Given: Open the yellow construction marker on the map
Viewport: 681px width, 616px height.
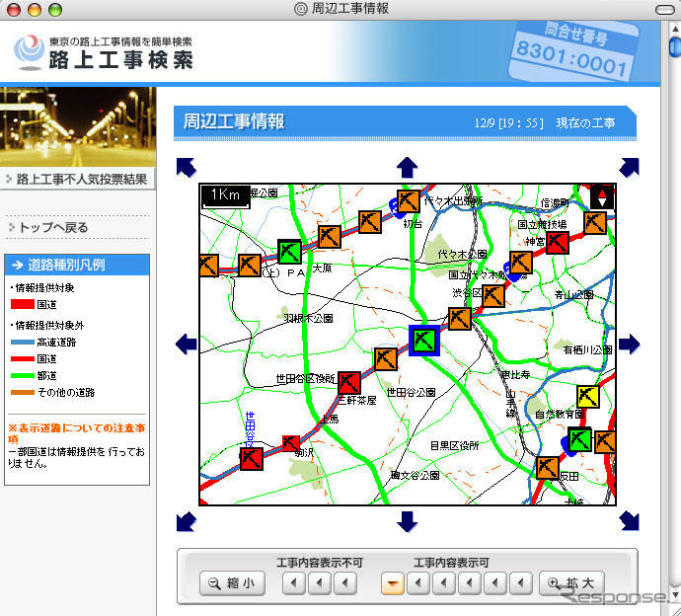Looking at the screenshot, I should click(588, 397).
